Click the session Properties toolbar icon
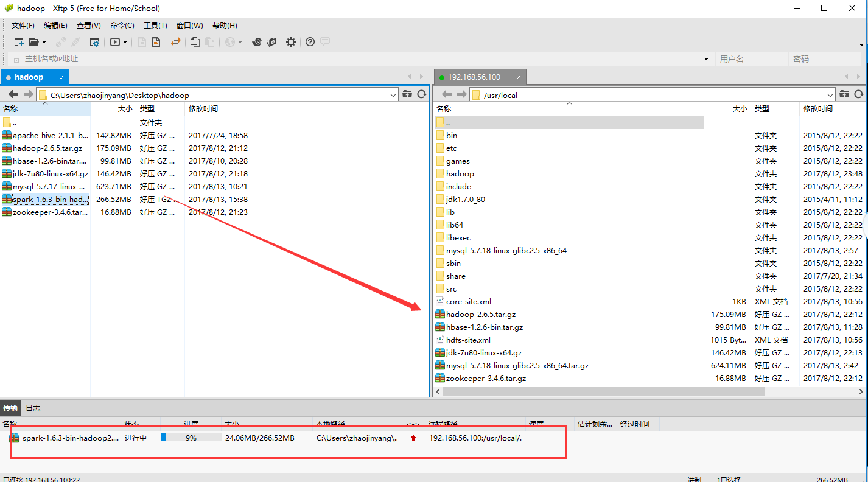 coord(94,42)
